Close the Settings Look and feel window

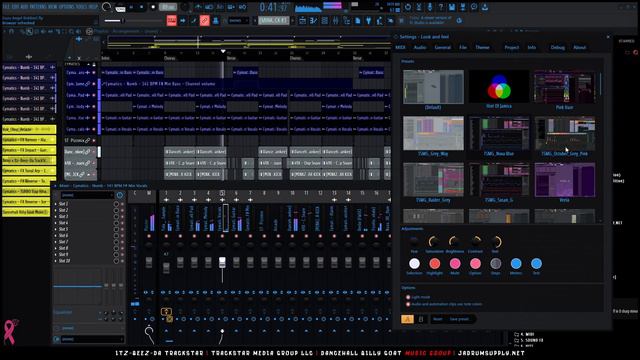pyautogui.click(x=608, y=37)
